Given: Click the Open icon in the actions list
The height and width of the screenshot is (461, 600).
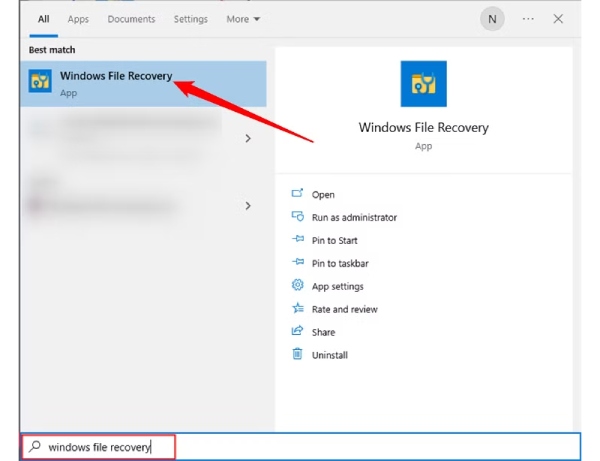Looking at the screenshot, I should pyautogui.click(x=297, y=194).
